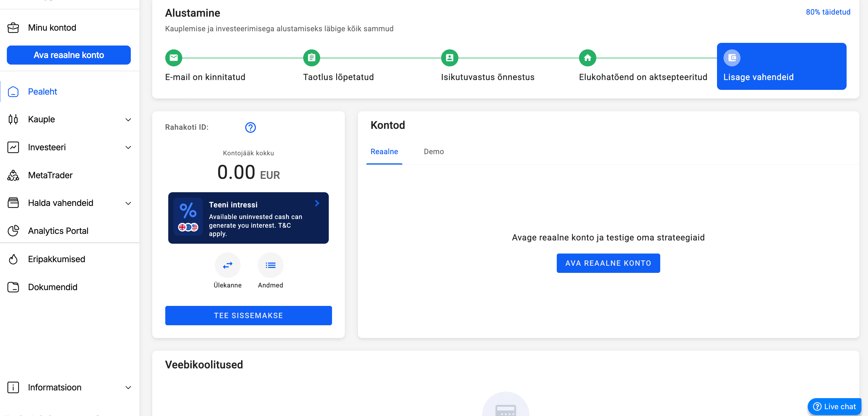This screenshot has width=868, height=416.
Task: Click the Investeeri label in sidebar
Action: point(47,147)
